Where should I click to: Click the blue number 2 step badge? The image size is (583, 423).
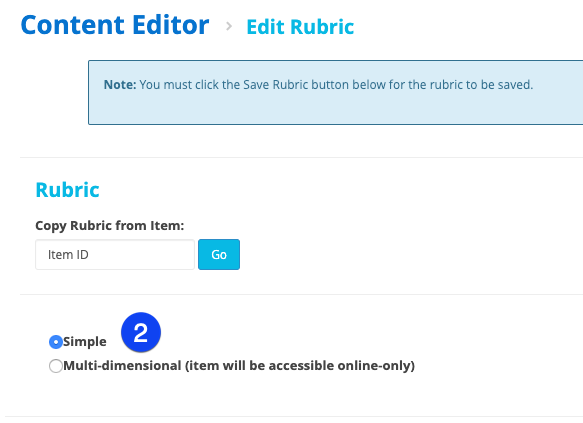(x=141, y=332)
